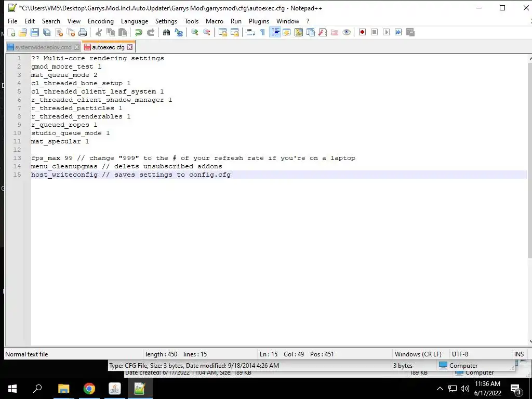Open the Encoding menu

pos(101,21)
